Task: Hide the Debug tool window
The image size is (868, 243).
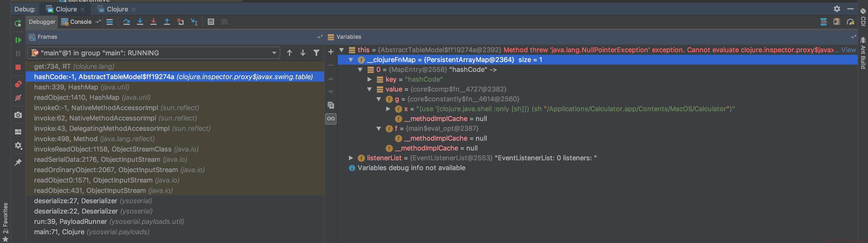Action: pyautogui.click(x=850, y=9)
